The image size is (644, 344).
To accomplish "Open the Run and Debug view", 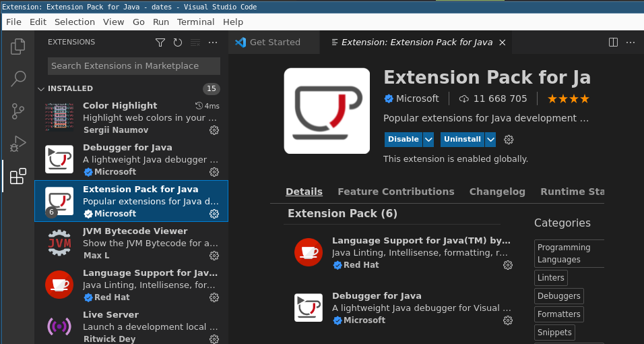I will (x=18, y=144).
